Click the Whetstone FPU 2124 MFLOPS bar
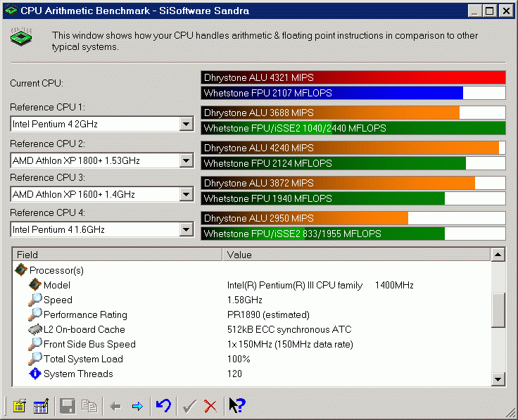 (x=353, y=163)
